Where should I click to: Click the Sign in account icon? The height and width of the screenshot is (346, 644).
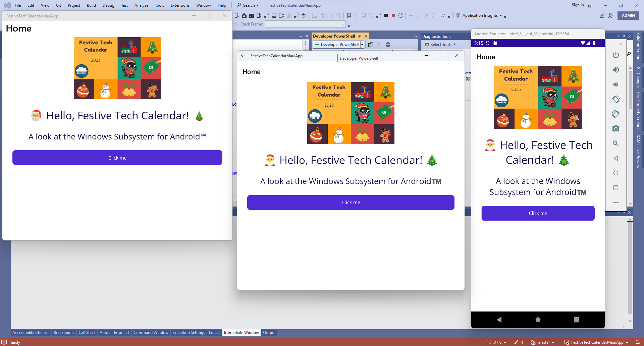click(589, 5)
